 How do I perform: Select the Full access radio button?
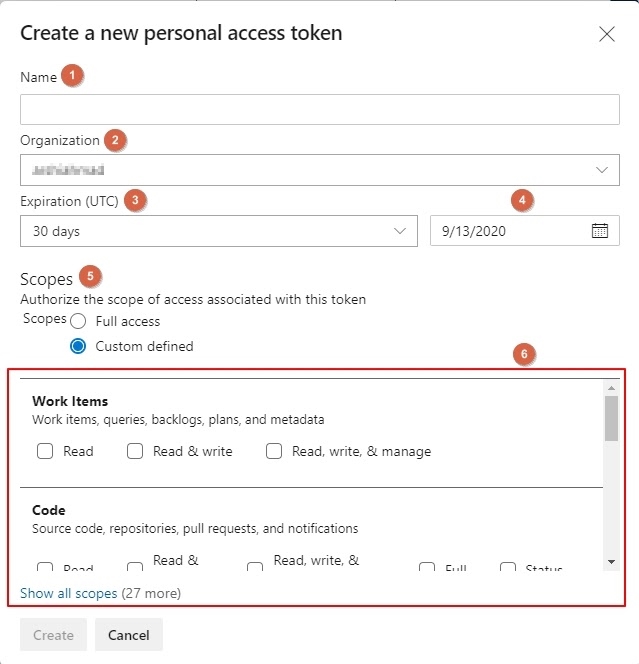click(x=78, y=321)
